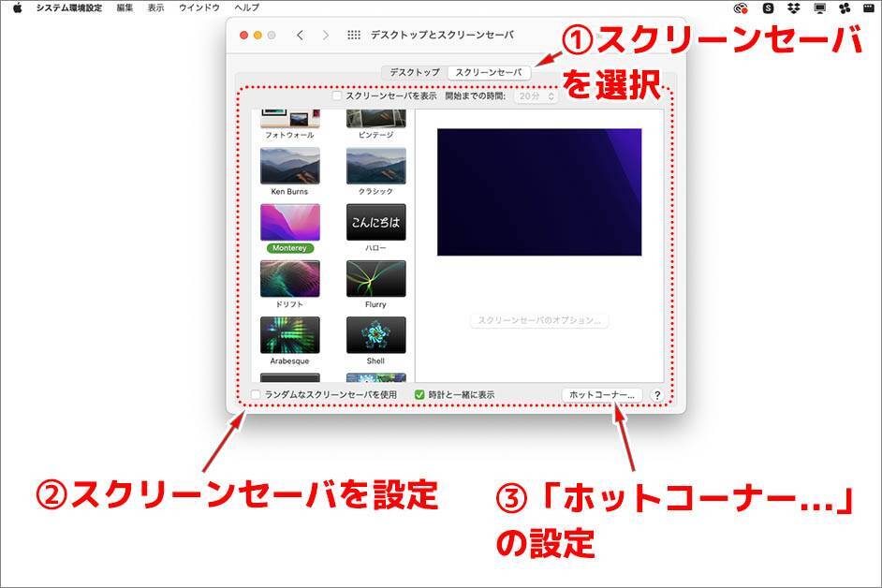Click スクリーンセーバのオプション... button

tap(538, 320)
